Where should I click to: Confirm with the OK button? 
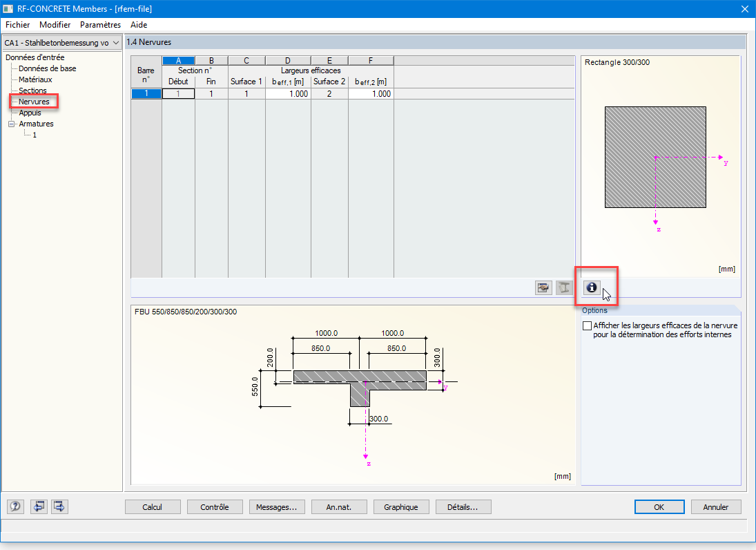click(659, 507)
